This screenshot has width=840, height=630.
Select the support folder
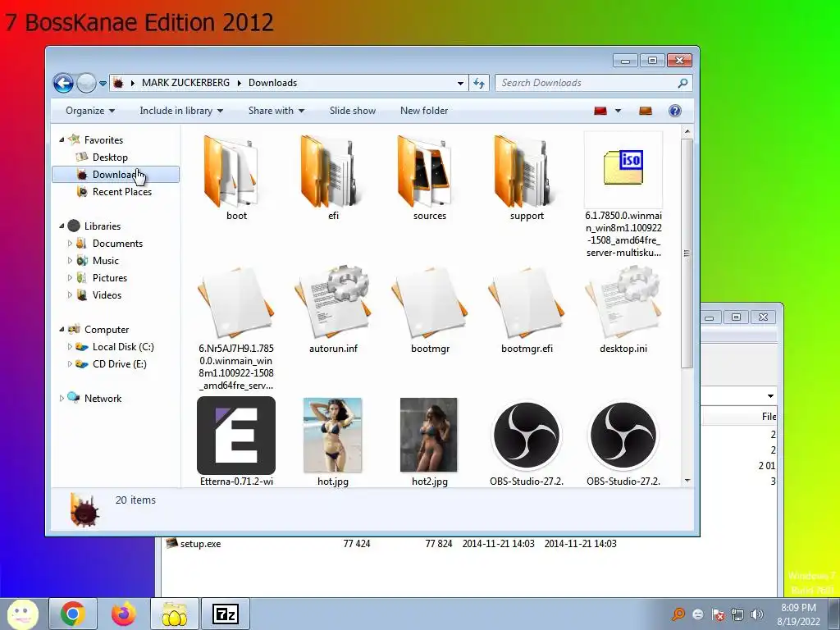[527, 178]
